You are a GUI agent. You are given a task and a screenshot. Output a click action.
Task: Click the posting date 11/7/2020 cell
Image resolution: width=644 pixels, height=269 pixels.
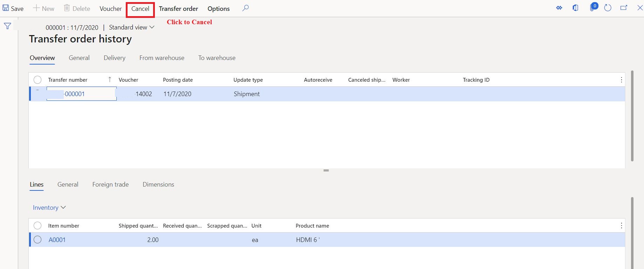(178, 94)
